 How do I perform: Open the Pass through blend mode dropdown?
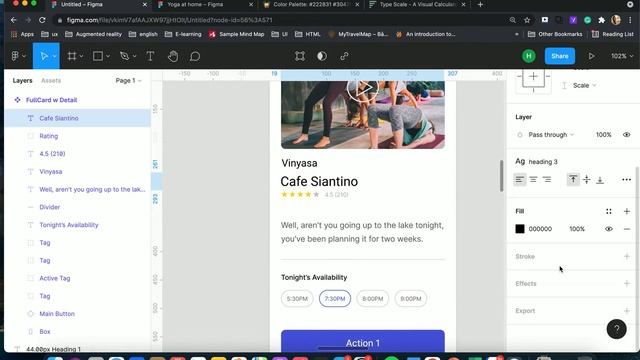point(551,135)
